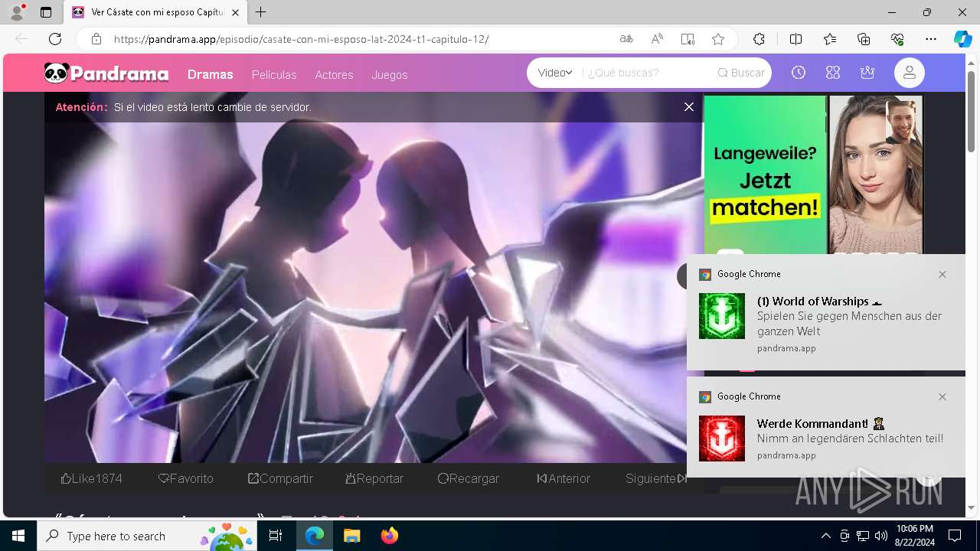Screen dimensions: 980x551
Task: Reload the player with Recargar
Action: tap(469, 478)
